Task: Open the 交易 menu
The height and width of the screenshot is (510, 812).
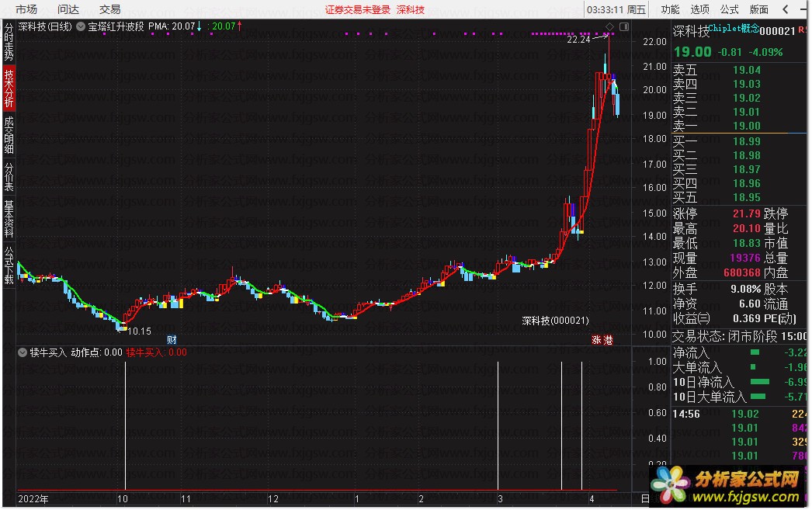Action: (109, 9)
